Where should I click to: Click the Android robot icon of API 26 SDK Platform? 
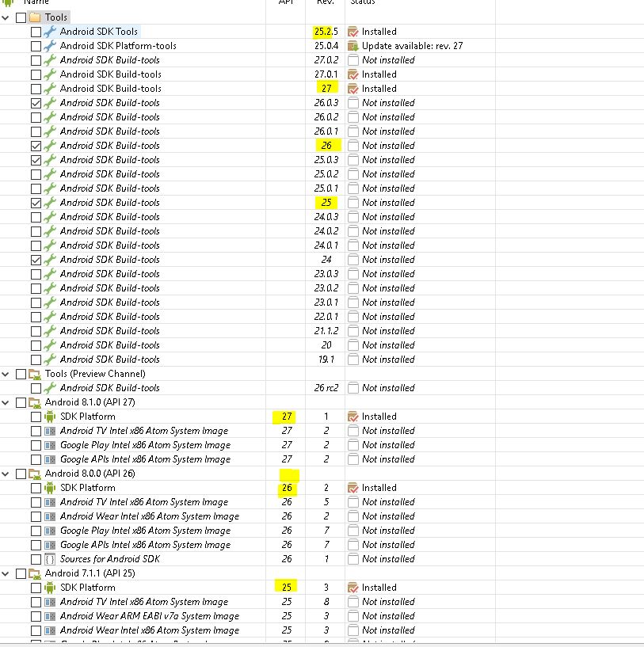50,488
